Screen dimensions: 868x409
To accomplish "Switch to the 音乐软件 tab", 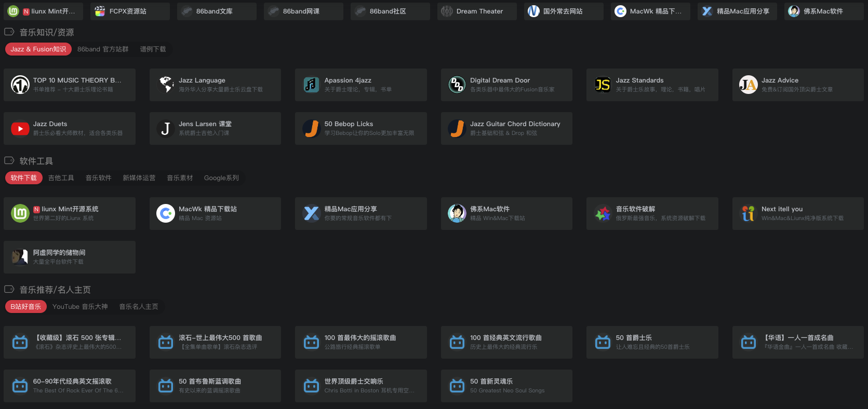I will point(99,178).
